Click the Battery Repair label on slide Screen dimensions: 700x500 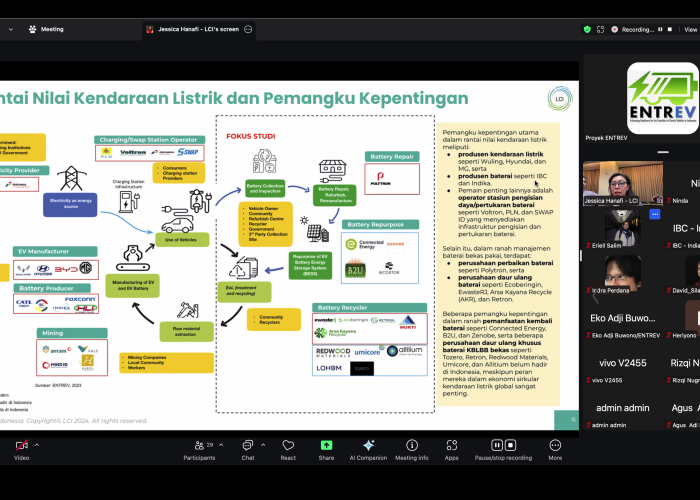coord(392,157)
